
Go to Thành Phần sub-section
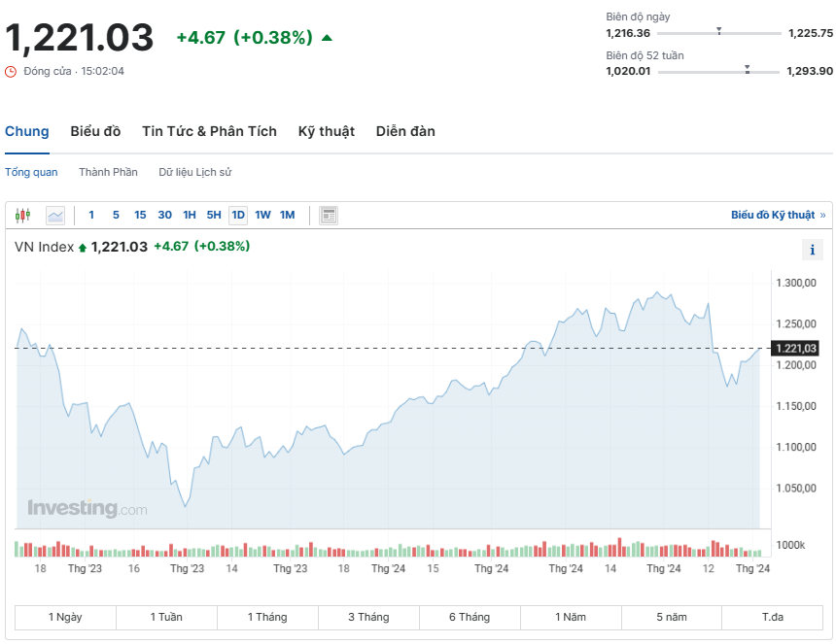(108, 172)
